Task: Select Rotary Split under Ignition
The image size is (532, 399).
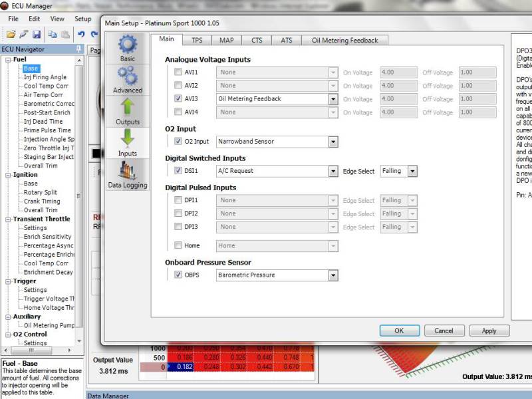Action: 41,192
